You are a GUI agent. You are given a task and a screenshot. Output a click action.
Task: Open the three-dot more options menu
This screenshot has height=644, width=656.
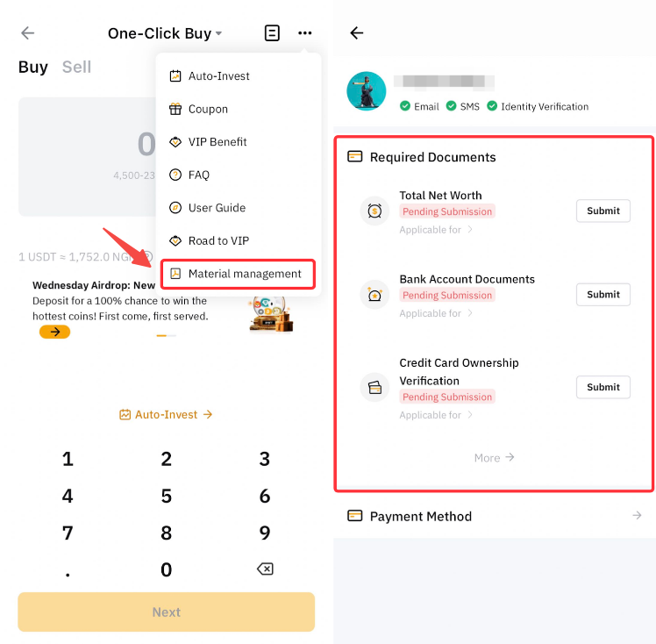click(x=305, y=33)
